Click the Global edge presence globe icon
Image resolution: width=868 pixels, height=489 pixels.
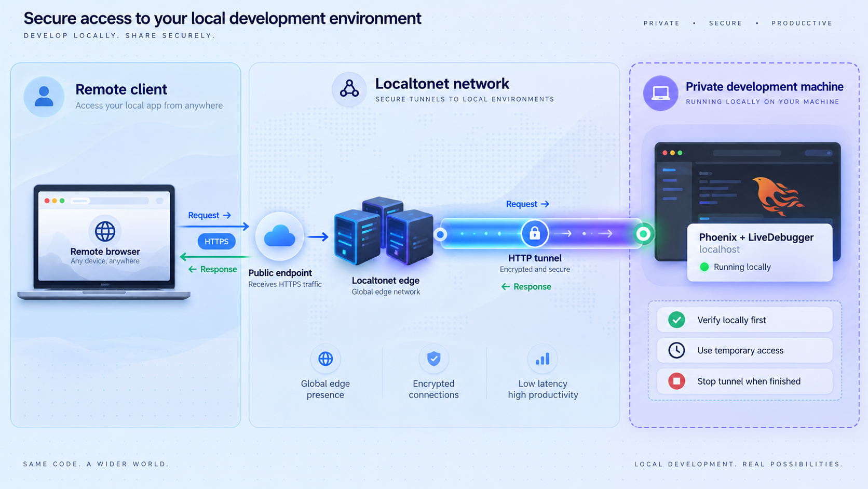(325, 359)
